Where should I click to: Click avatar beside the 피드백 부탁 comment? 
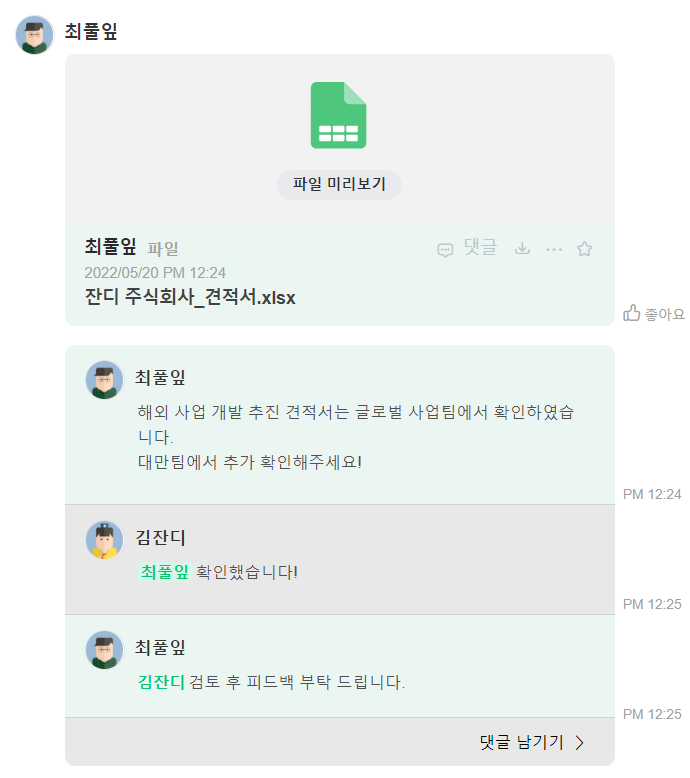[104, 650]
